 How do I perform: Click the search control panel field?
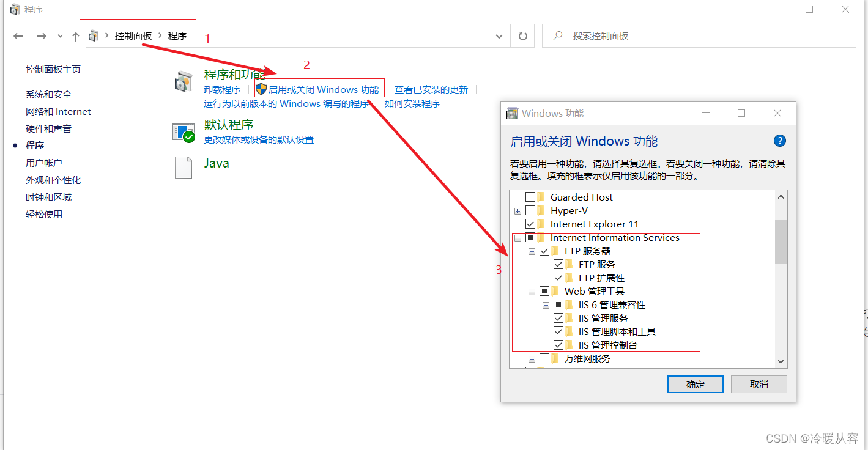coord(699,36)
